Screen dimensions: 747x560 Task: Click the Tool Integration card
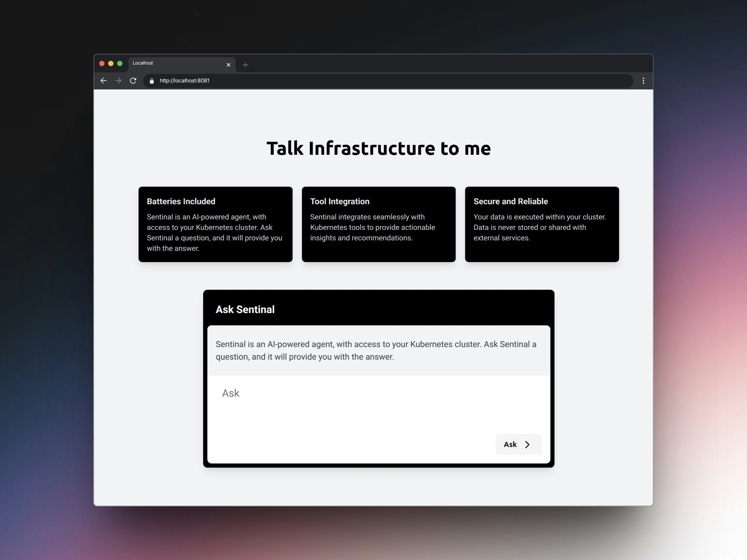[x=379, y=224]
